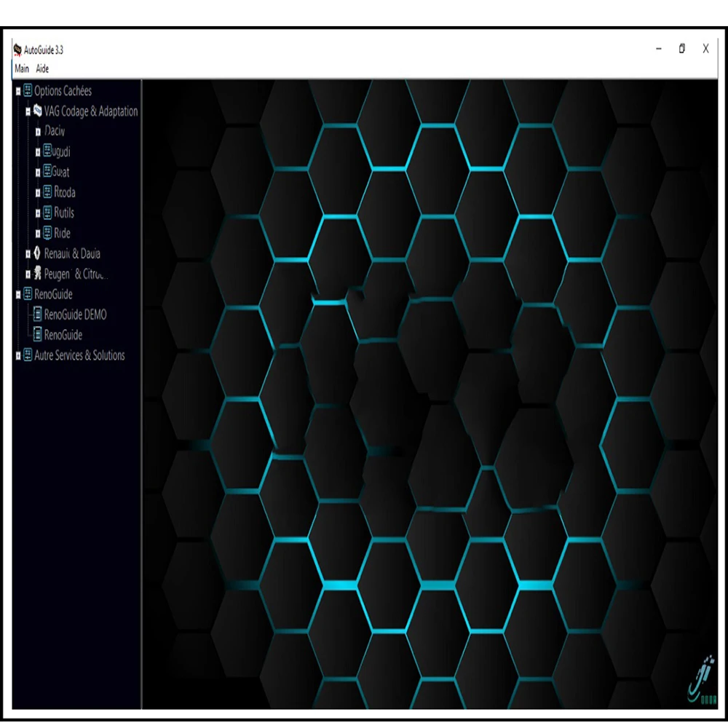Select the 'Guat' row label

[60, 172]
